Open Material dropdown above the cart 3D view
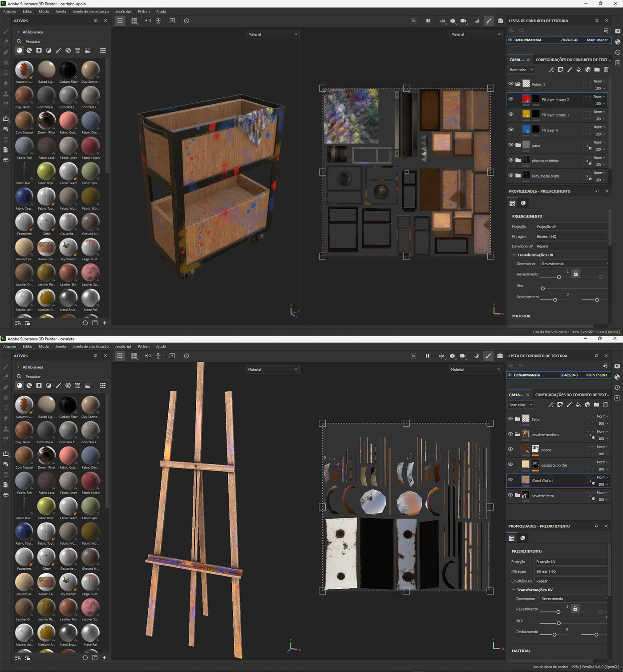 273,34
